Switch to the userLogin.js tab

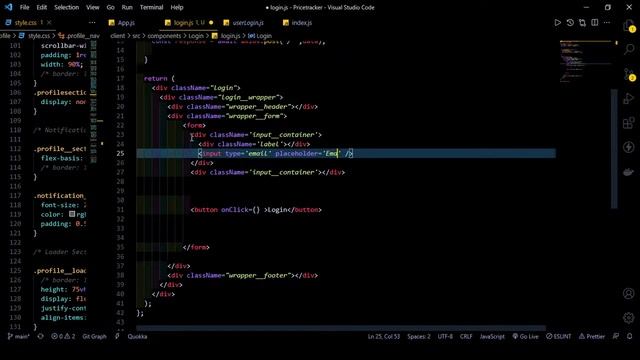coord(248,23)
